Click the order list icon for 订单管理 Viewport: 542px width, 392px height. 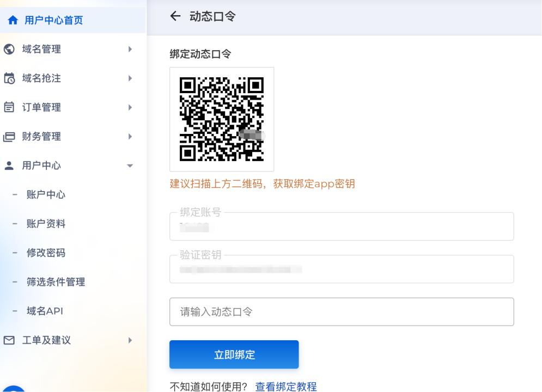pyautogui.click(x=9, y=107)
